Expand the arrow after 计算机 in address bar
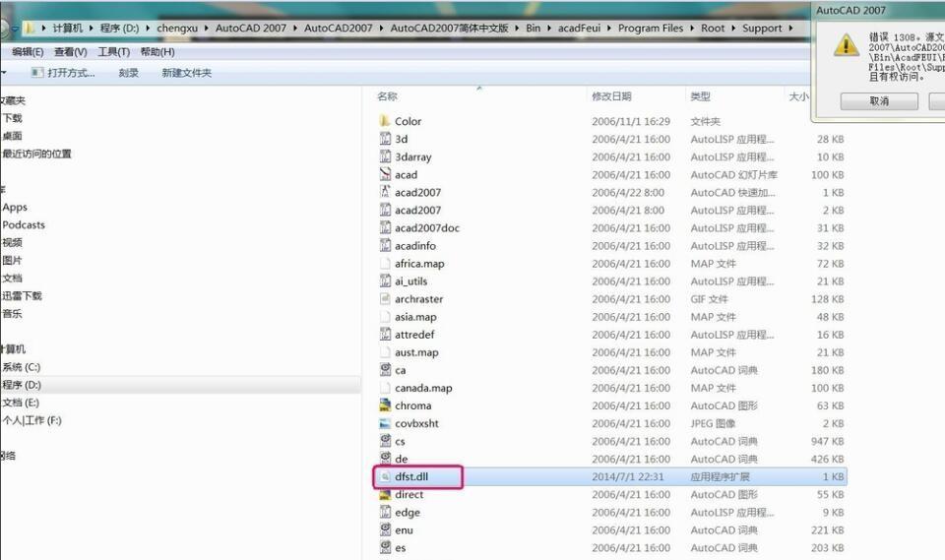Image resolution: width=945 pixels, height=560 pixels. tap(91, 28)
